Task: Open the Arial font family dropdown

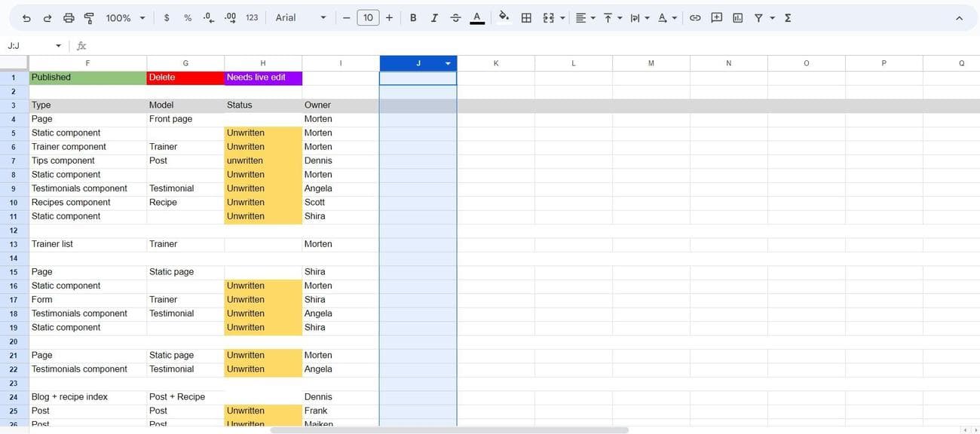Action: 301,18
